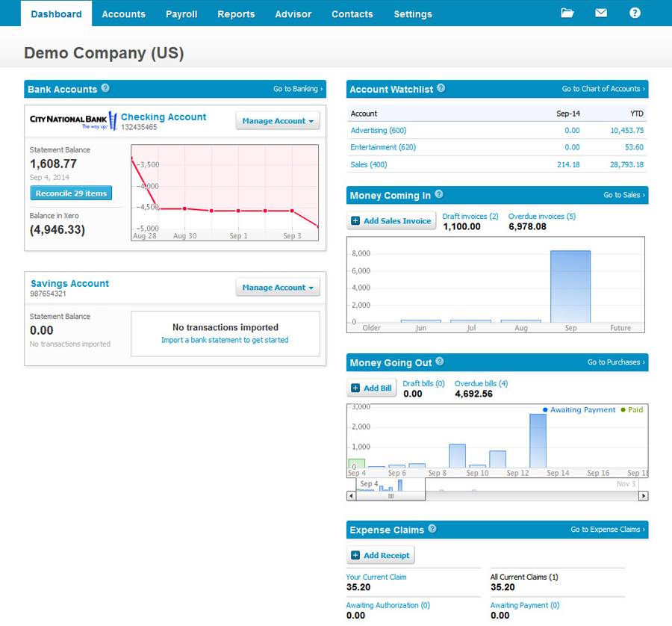
Task: Click Add Receipt button text
Action: [387, 555]
